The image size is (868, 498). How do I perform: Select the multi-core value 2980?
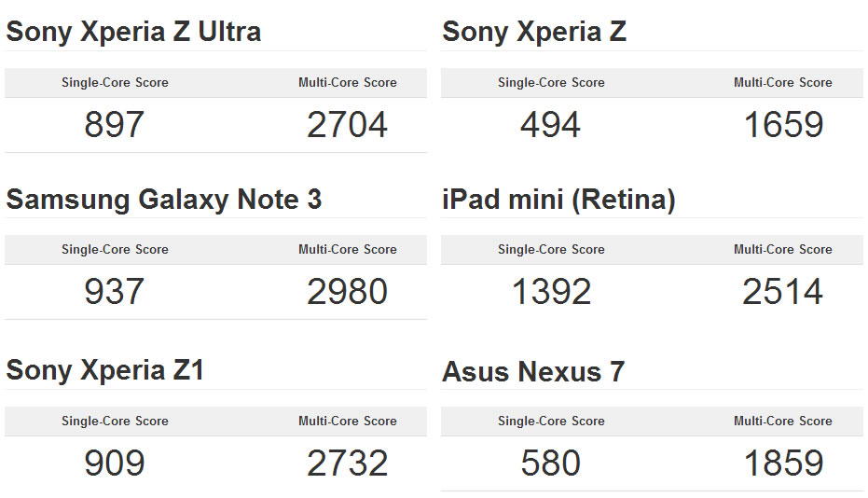pos(347,292)
